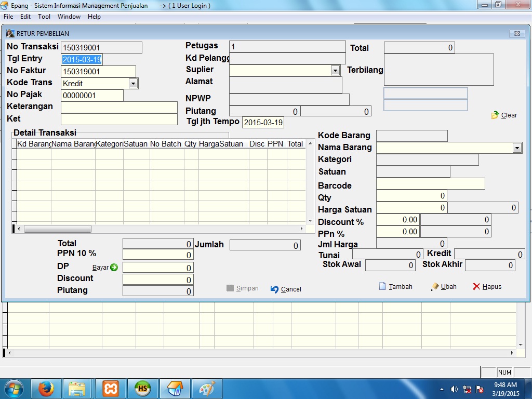This screenshot has width=532, height=399.
Task: Click the green Bayar arrow icon
Action: [x=114, y=268]
